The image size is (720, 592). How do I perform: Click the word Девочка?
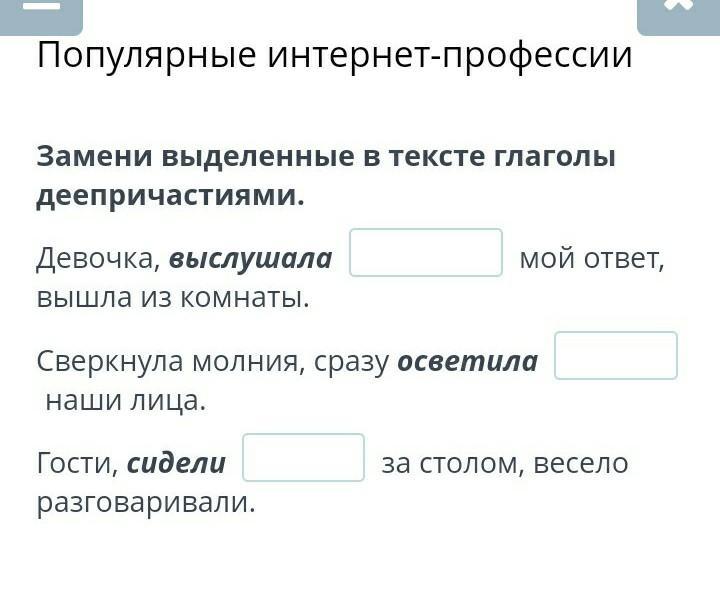[98, 259]
